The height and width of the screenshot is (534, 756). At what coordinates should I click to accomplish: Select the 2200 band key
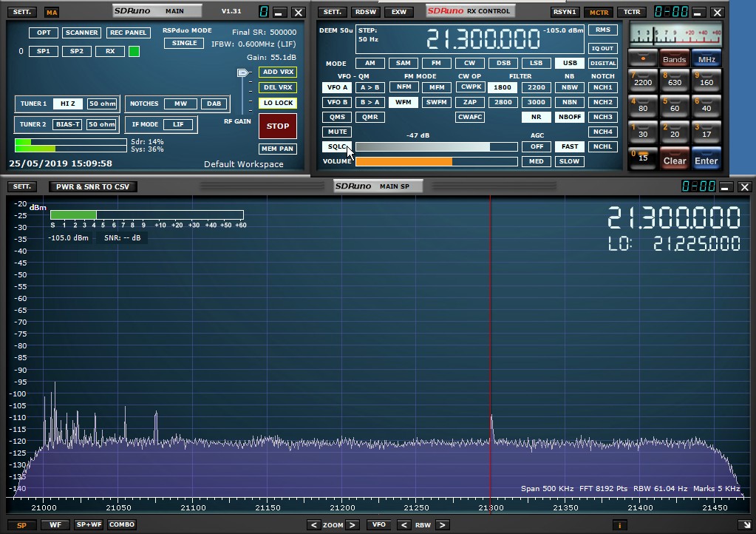643,81
